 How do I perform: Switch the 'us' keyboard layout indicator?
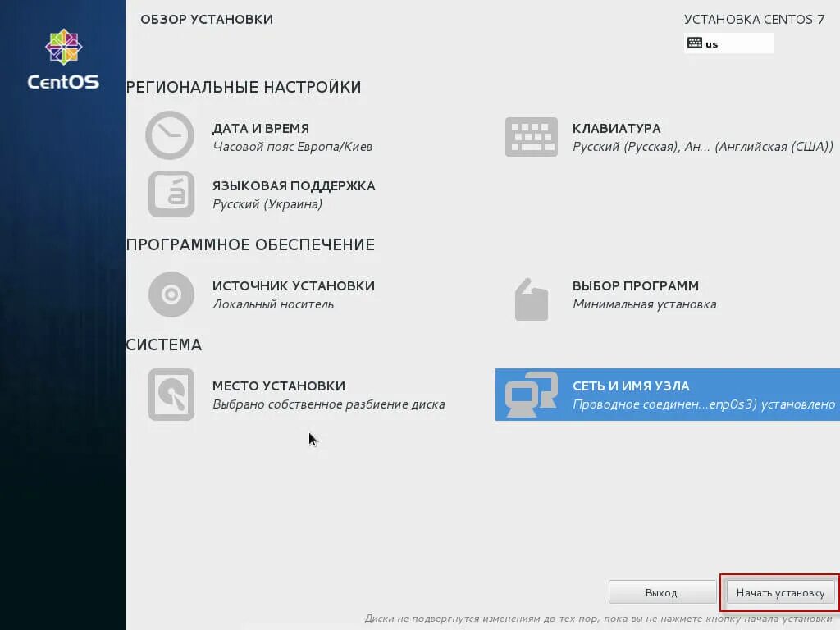pos(729,43)
